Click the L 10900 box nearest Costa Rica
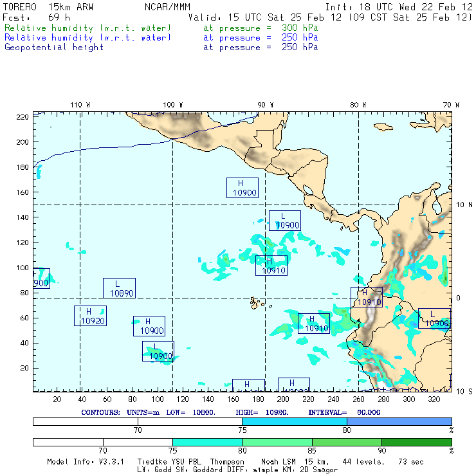Image resolution: width=476 pixels, height=476 pixels. point(285,221)
